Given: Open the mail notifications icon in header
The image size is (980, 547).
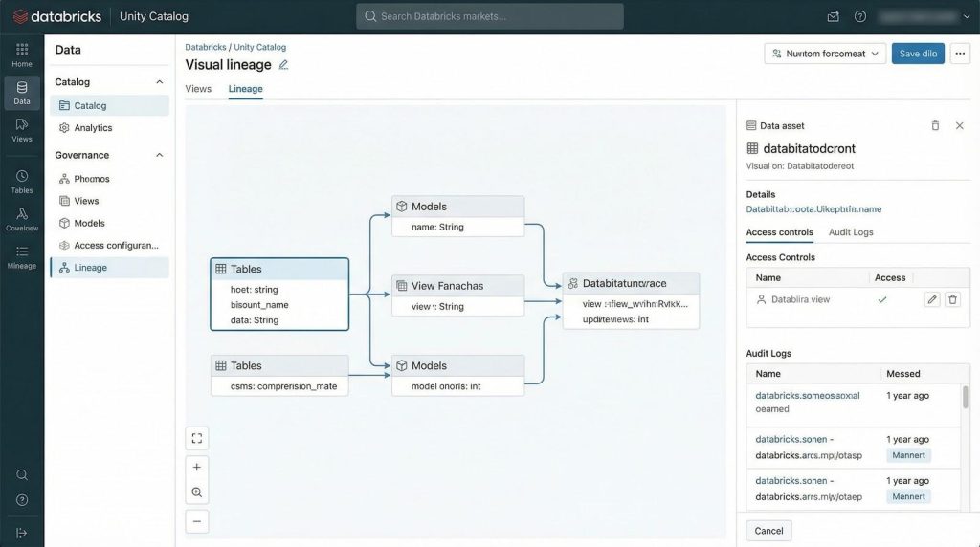Looking at the screenshot, I should click(833, 16).
